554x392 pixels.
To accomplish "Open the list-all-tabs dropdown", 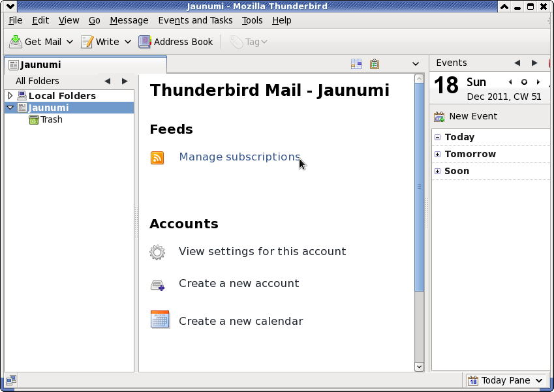I will pos(416,64).
